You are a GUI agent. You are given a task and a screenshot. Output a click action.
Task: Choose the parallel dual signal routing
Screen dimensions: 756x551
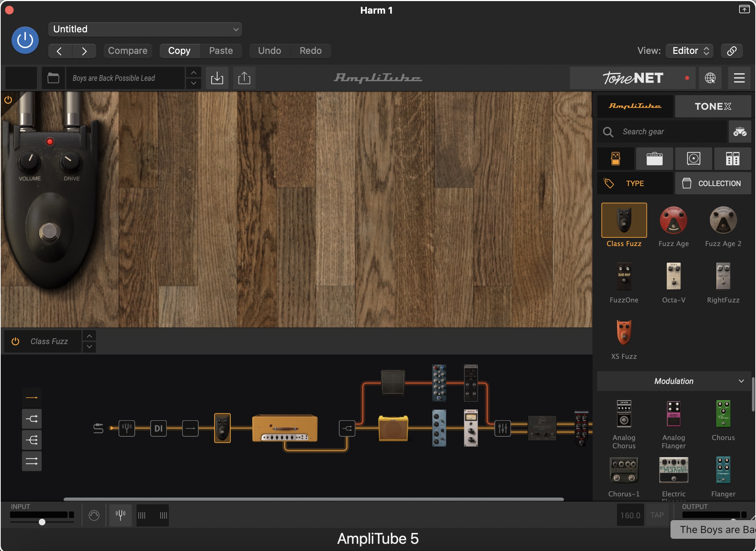[x=32, y=461]
